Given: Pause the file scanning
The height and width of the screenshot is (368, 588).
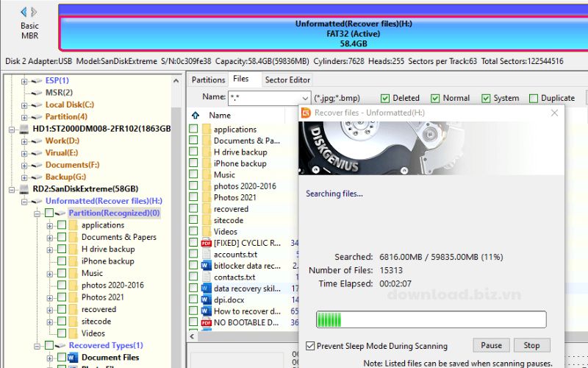Looking at the screenshot, I should tap(491, 345).
